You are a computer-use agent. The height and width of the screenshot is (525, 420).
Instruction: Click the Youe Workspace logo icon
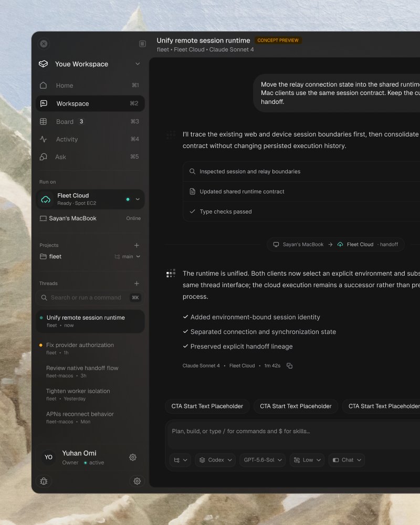[44, 64]
